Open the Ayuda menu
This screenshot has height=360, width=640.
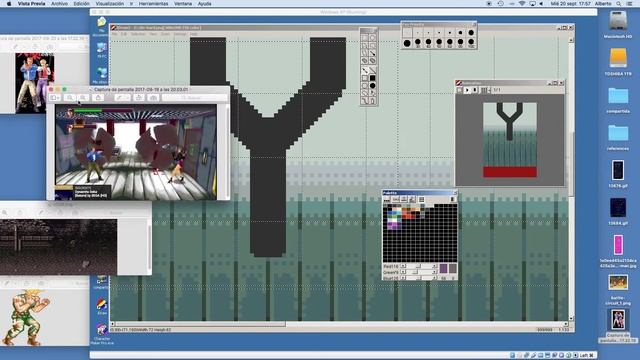click(x=204, y=3)
